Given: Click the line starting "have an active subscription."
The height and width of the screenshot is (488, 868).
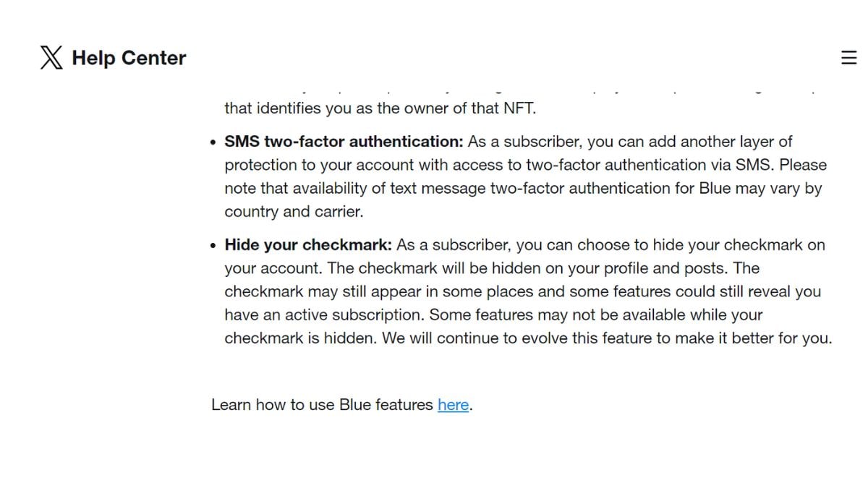Looking at the screenshot, I should click(493, 315).
